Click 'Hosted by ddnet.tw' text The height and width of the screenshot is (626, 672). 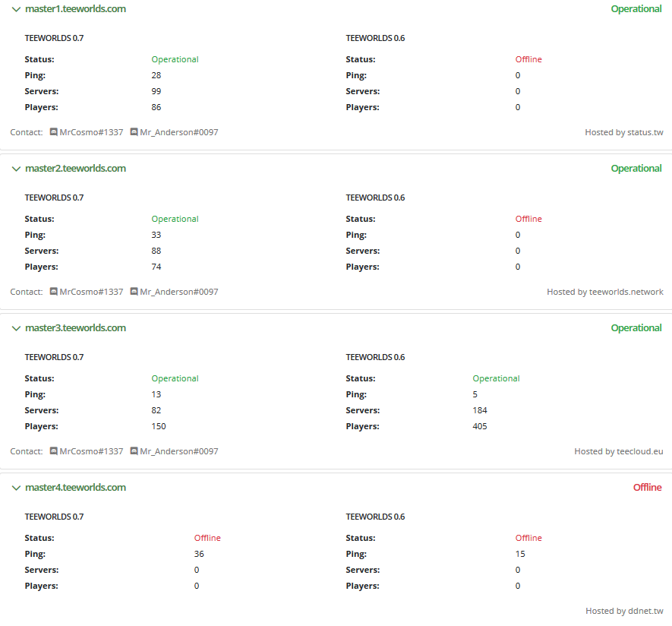tap(624, 611)
